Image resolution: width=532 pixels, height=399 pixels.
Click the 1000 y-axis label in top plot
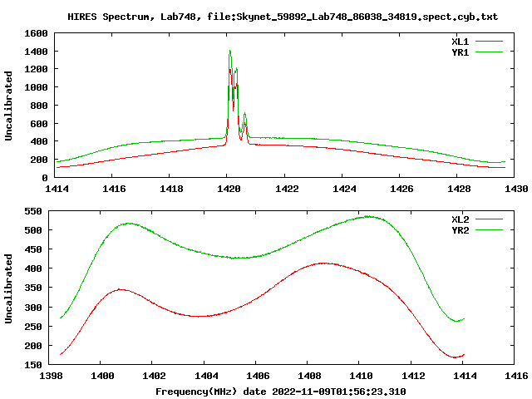click(x=36, y=87)
